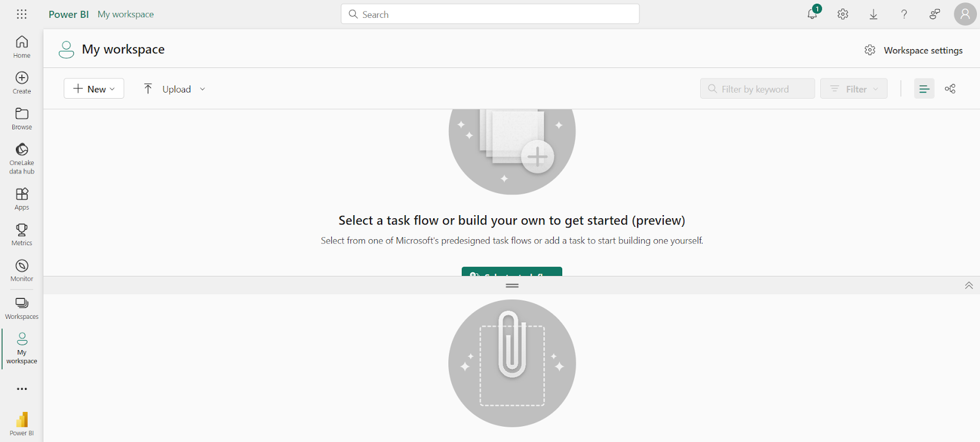Click the pane resize handle bar

point(512,286)
